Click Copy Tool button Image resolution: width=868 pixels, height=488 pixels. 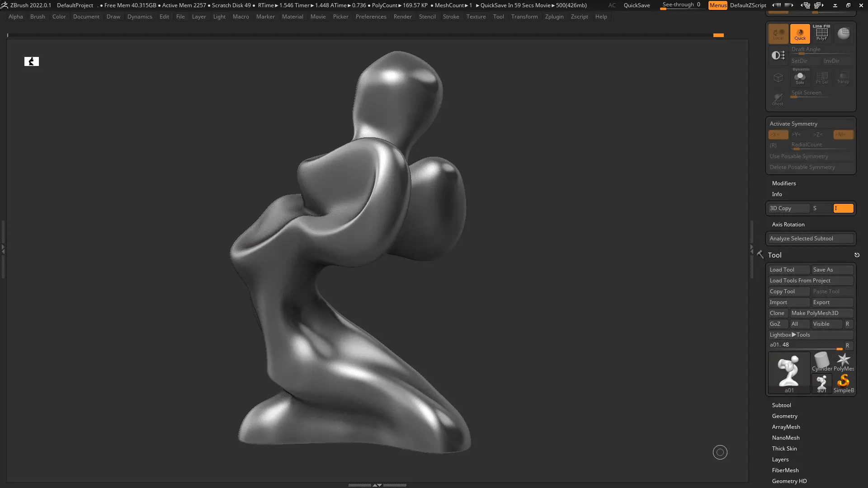point(789,291)
